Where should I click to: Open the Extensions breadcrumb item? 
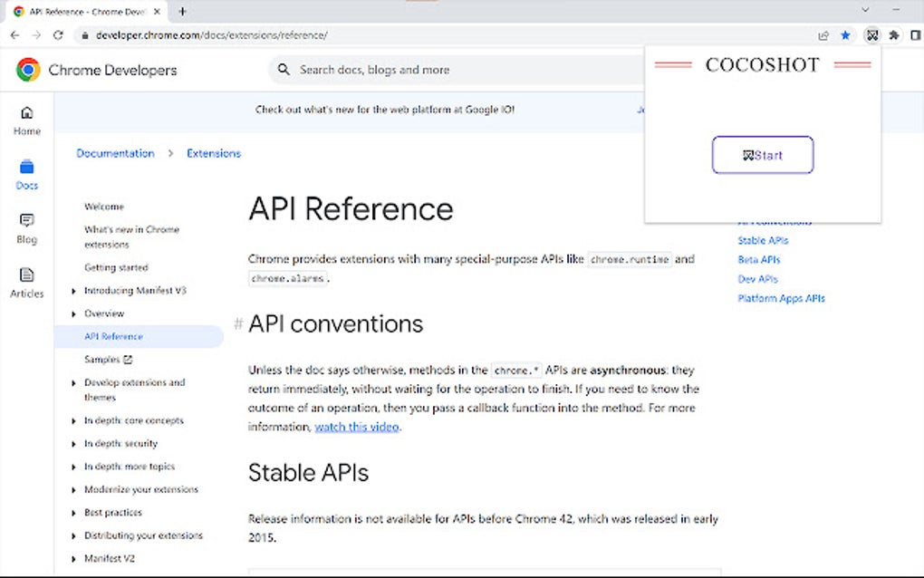point(214,153)
